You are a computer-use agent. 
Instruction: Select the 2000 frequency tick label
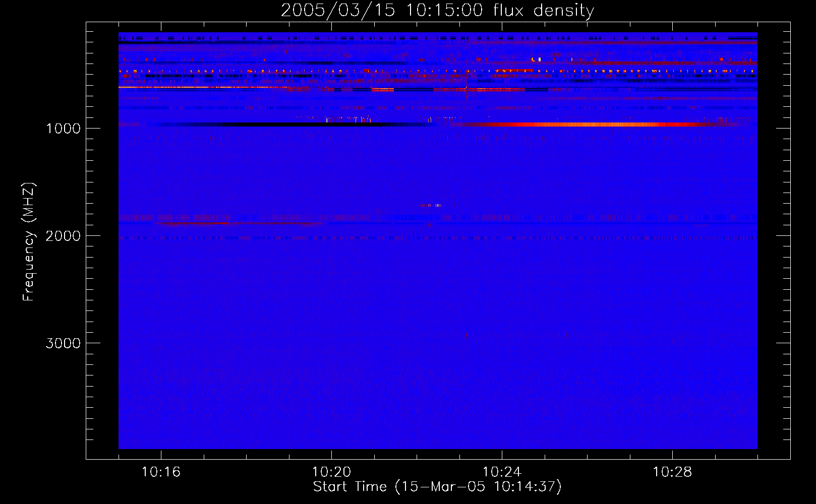63,236
